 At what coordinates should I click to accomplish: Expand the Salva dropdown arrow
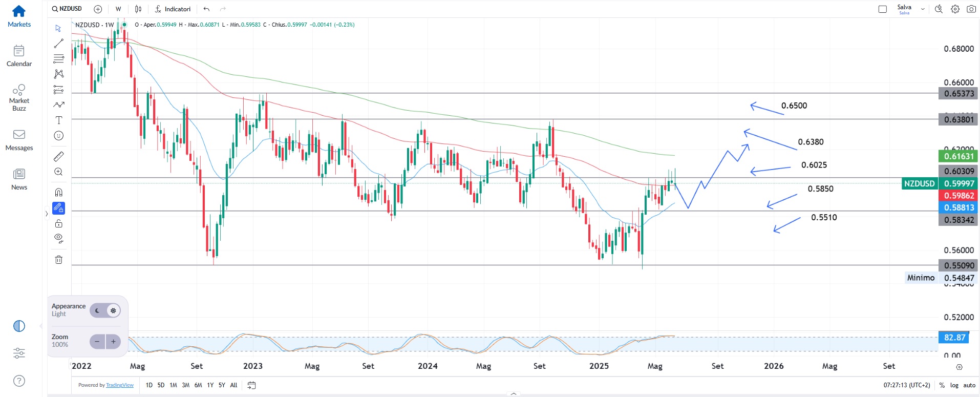(923, 9)
